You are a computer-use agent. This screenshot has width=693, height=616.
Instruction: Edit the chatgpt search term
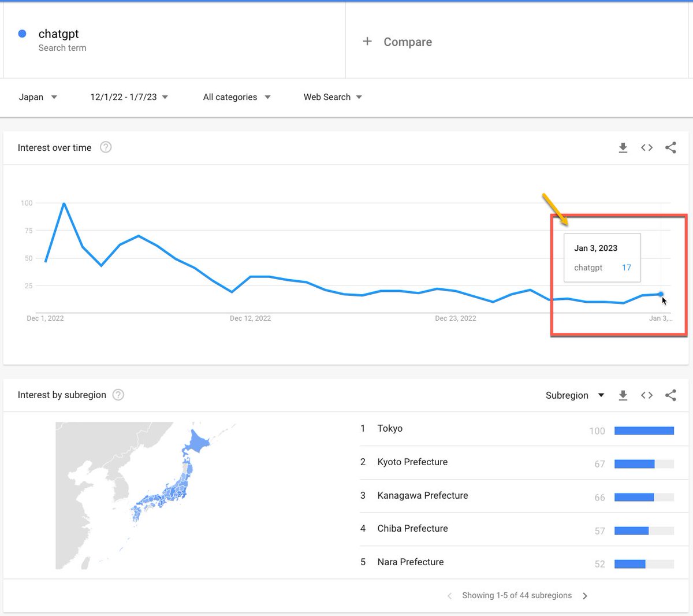(59, 34)
